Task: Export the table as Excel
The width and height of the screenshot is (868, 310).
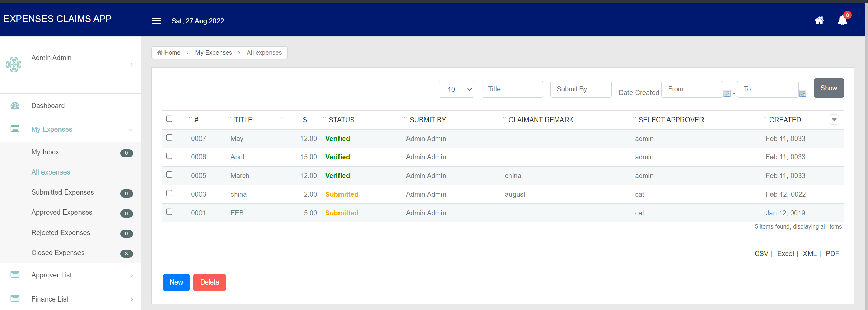Action: pos(785,254)
